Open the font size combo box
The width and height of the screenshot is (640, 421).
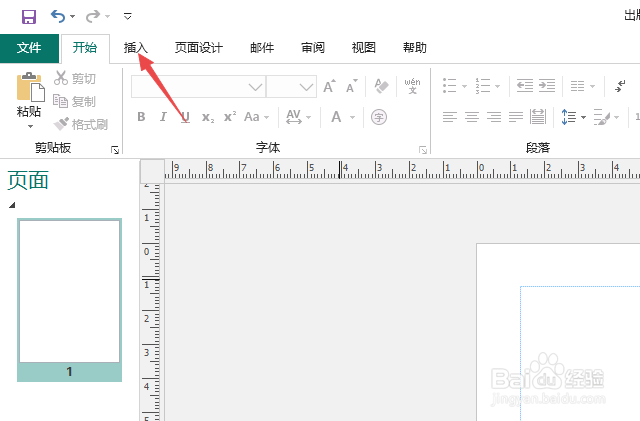(x=291, y=87)
